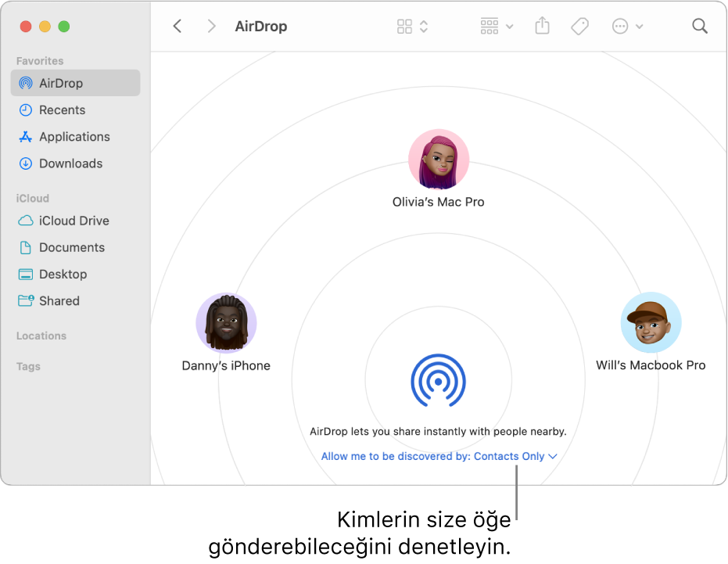Click the iCloud Drive cloud icon
728x564 pixels.
click(x=26, y=221)
